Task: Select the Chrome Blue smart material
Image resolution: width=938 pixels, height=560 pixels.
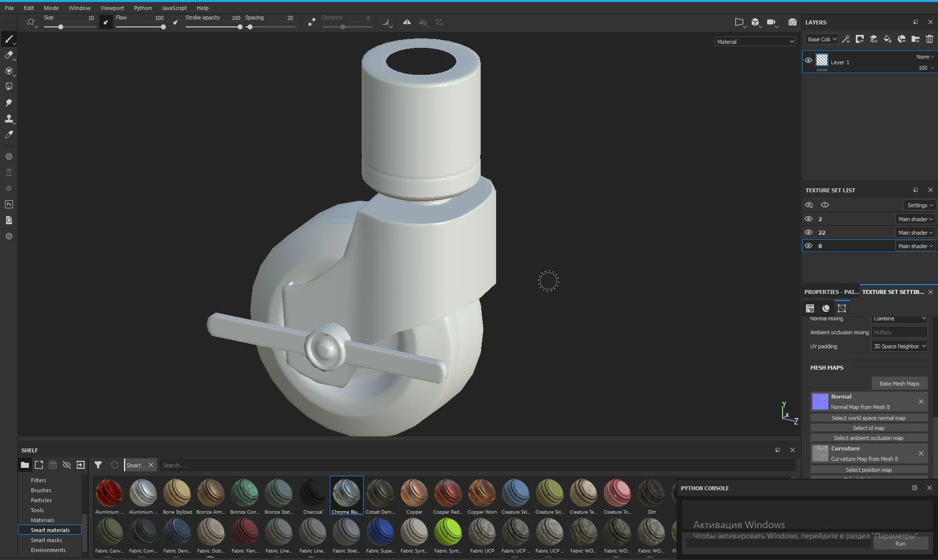Action: click(346, 496)
